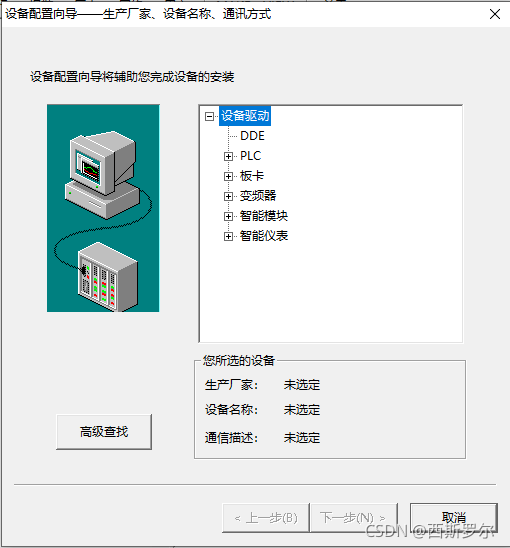Select the 变频器 tree label
The height and width of the screenshot is (548, 510).
258,196
